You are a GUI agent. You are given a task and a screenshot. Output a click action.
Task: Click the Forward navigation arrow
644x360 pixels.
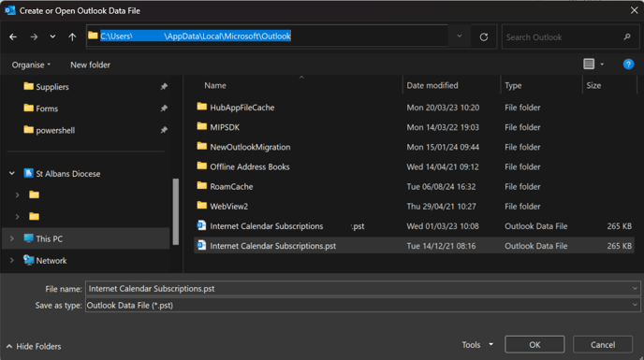point(34,37)
